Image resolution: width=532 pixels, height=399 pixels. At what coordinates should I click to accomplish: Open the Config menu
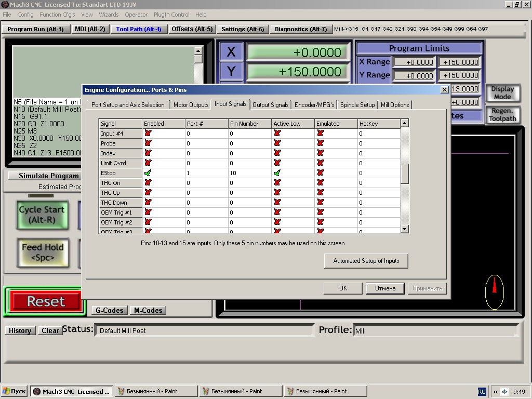tap(25, 15)
